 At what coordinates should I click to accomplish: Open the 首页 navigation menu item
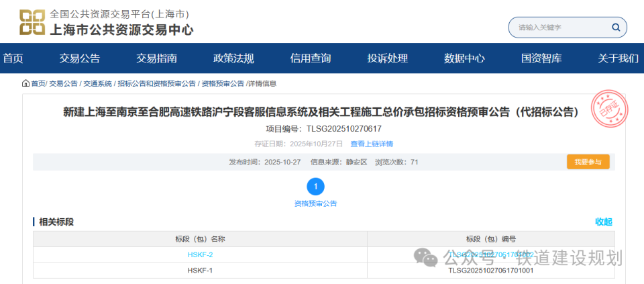click(13, 58)
